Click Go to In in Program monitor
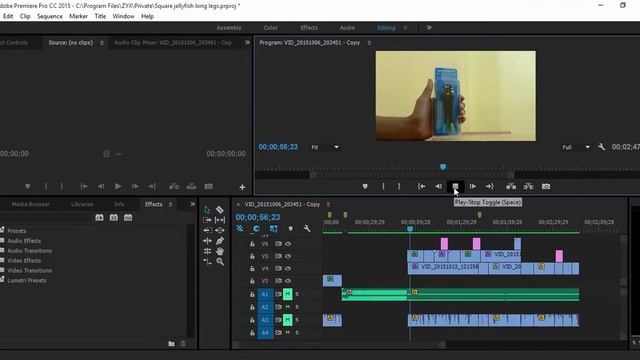The image size is (640, 360). pos(422,187)
